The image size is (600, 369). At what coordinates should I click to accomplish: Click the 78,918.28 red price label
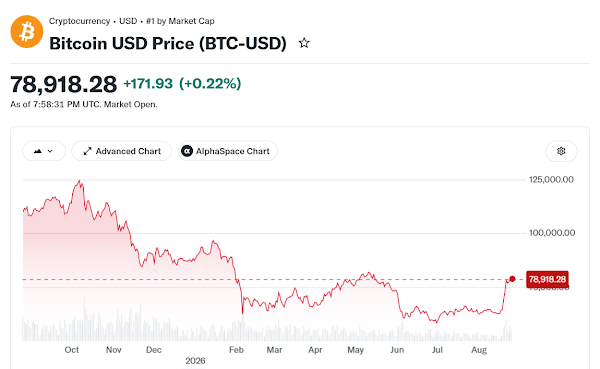(x=547, y=279)
